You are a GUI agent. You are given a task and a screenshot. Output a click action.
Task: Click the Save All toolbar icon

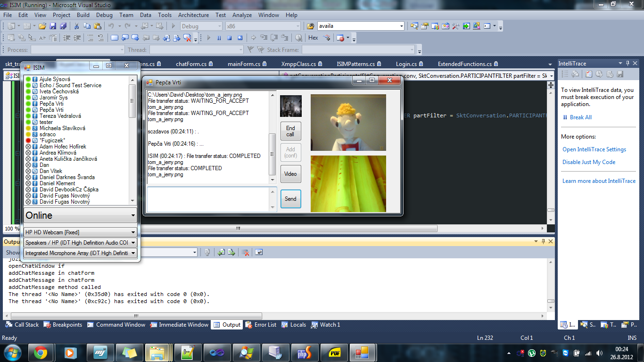point(63,26)
